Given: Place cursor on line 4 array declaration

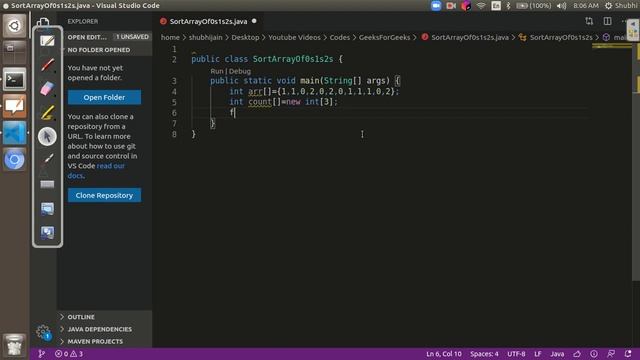Looking at the screenshot, I should [313, 91].
